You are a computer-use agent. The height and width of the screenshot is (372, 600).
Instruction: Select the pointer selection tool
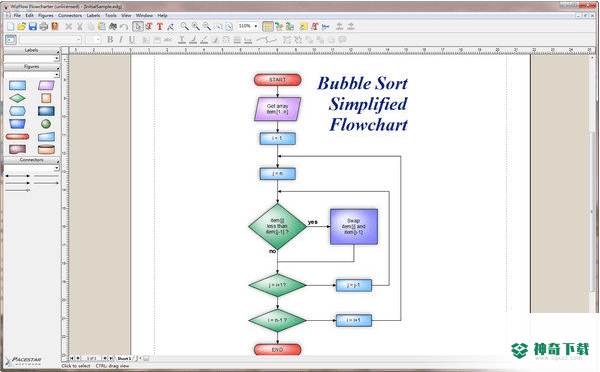[137, 26]
